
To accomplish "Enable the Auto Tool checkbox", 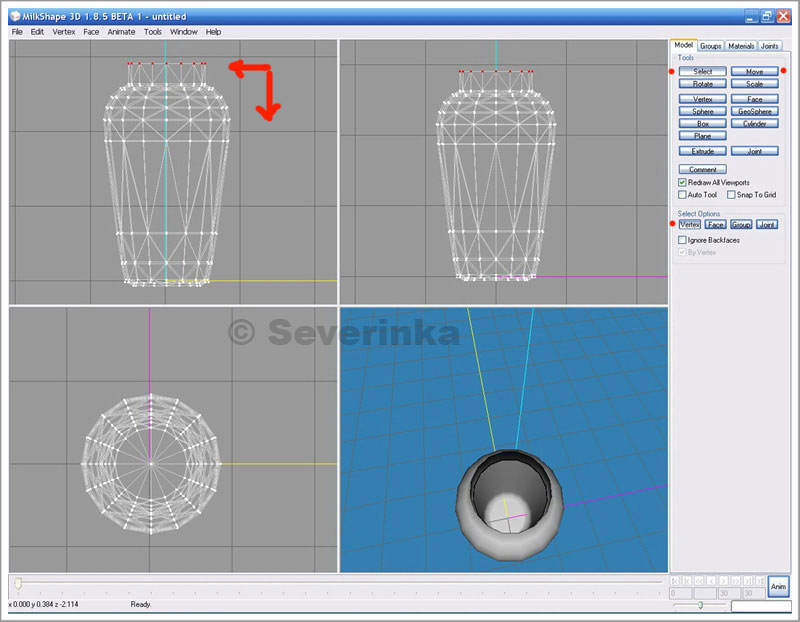I will 682,194.
